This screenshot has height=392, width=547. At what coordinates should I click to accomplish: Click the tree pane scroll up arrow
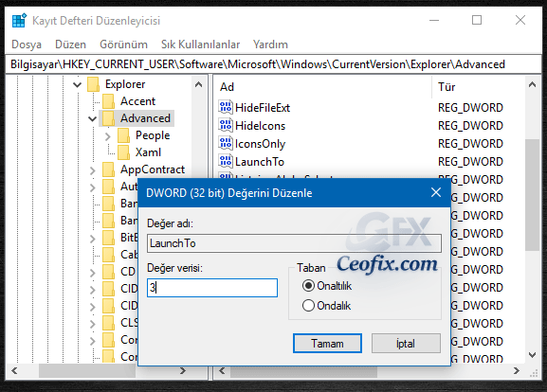(198, 84)
